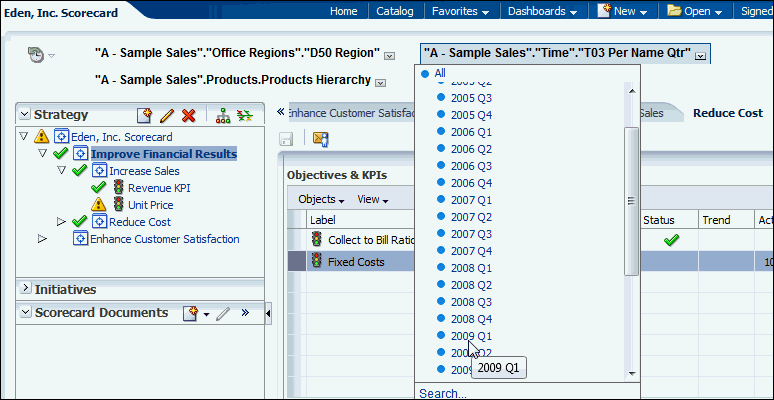This screenshot has height=400, width=774.
Task: Click the Revenue KPI traffic light icon
Action: point(118,187)
